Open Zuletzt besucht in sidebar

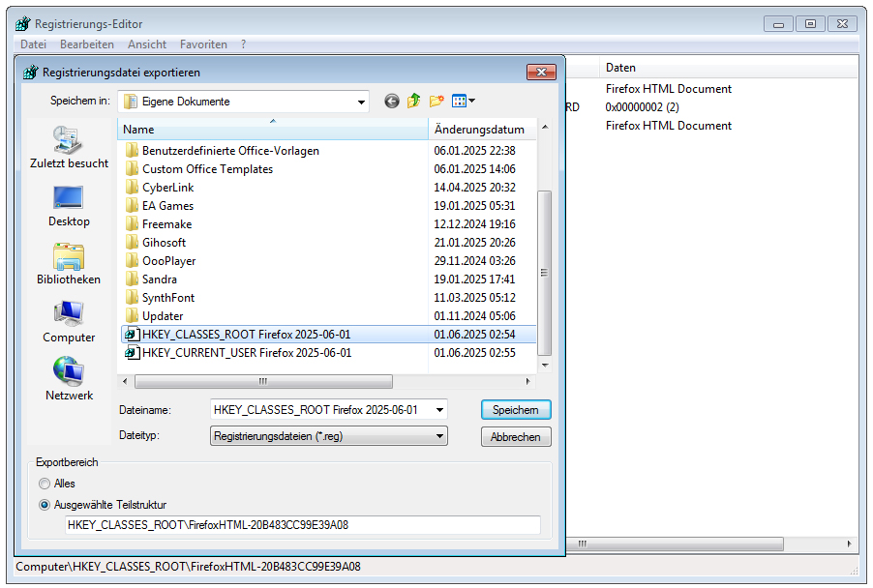(68, 148)
